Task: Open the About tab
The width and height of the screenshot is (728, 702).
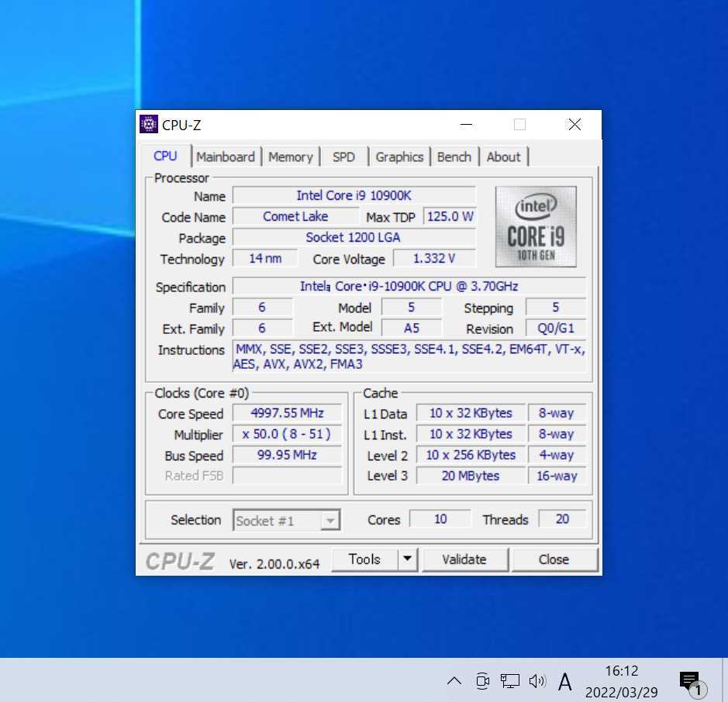Action: pyautogui.click(x=503, y=157)
